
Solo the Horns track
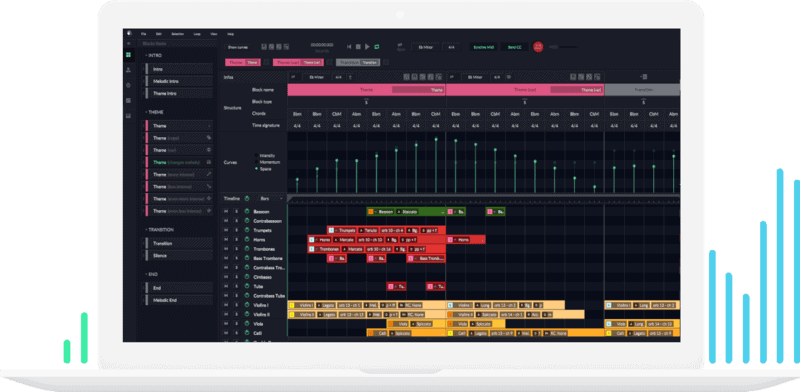[236, 239]
